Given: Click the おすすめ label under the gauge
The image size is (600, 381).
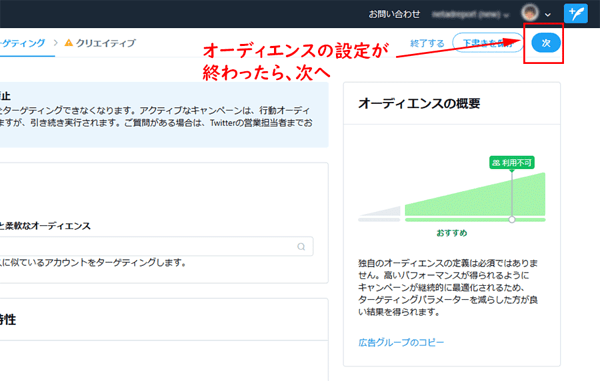Looking at the screenshot, I should (452, 233).
